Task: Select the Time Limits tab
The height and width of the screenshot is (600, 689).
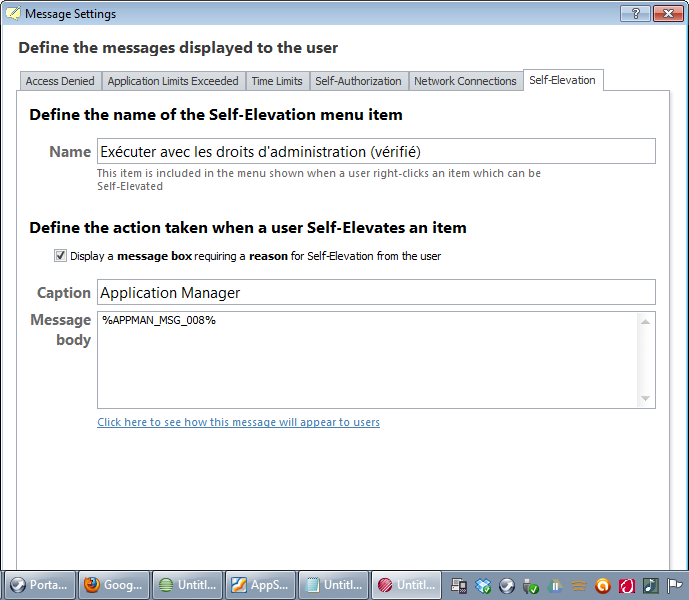Action: point(277,81)
